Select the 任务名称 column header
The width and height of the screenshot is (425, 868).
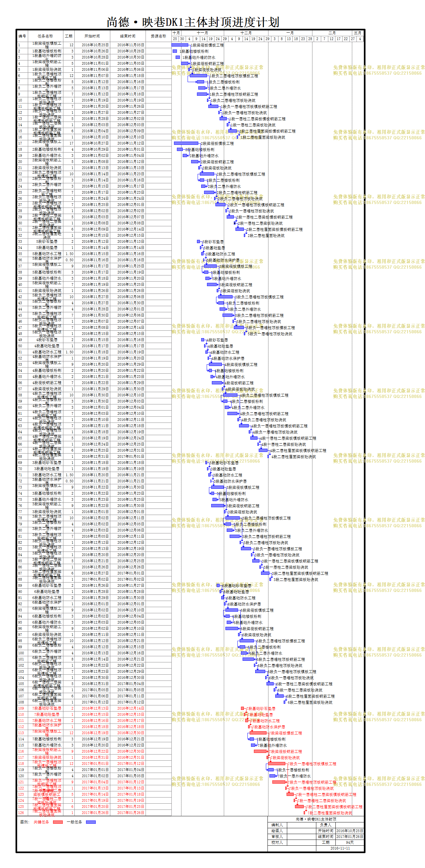[x=45, y=36]
